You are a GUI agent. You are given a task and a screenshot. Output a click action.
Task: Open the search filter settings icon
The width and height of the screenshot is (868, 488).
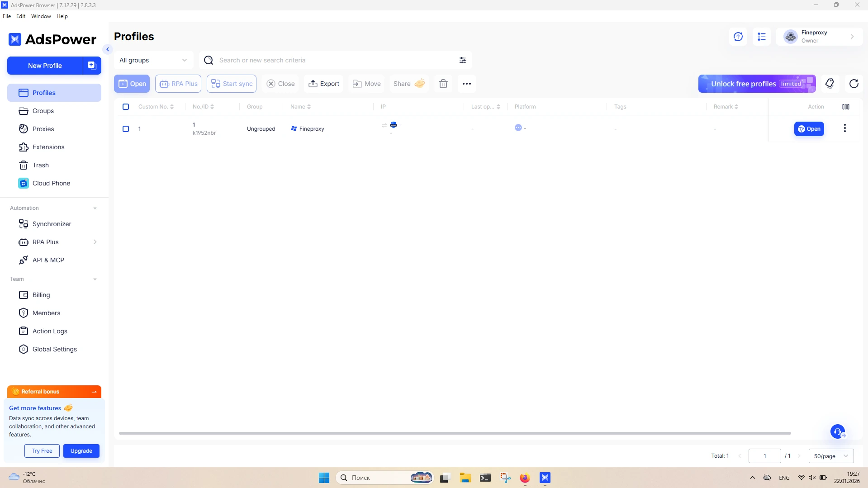pyautogui.click(x=463, y=60)
